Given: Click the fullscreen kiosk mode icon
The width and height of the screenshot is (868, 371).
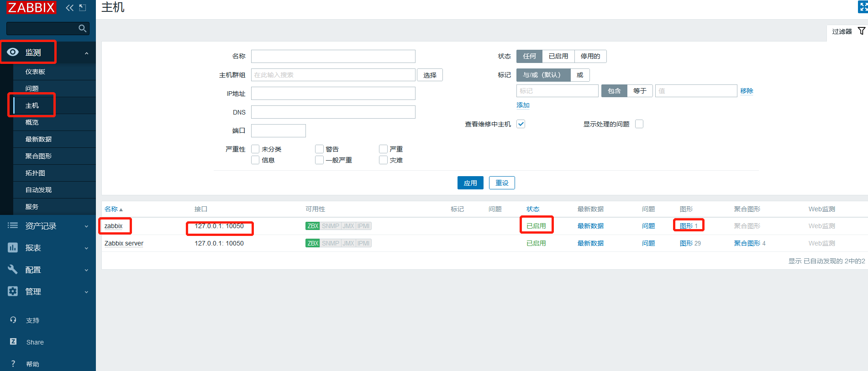Looking at the screenshot, I should [x=863, y=7].
